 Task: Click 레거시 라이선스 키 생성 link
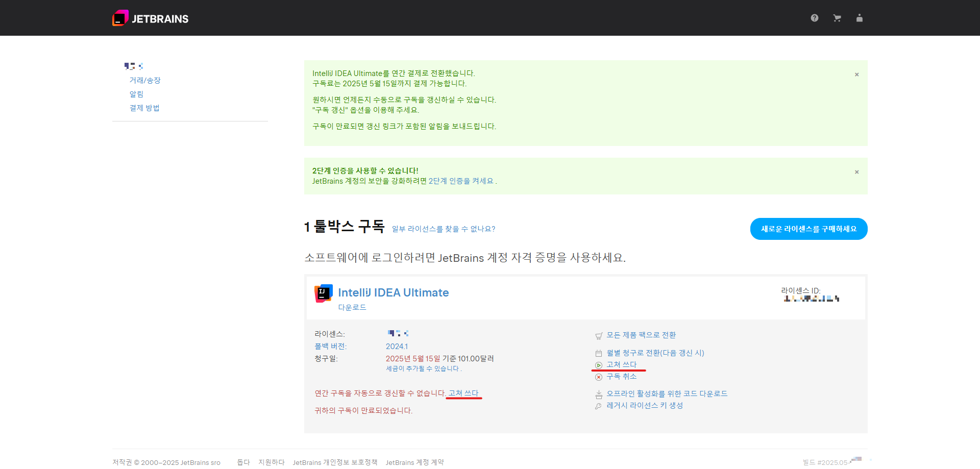pos(645,405)
